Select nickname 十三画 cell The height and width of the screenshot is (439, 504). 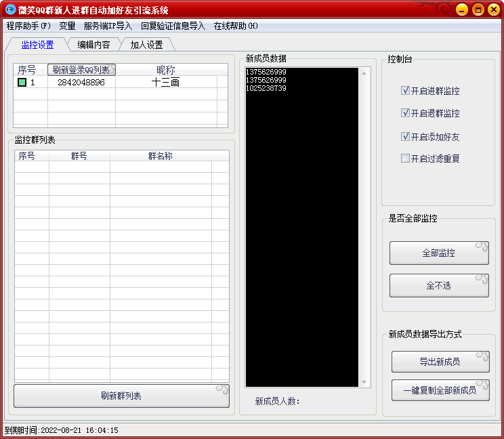[x=166, y=82]
